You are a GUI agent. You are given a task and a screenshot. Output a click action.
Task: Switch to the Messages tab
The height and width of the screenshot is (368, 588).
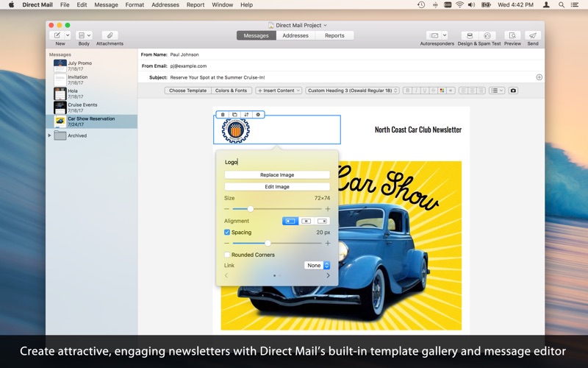[256, 35]
